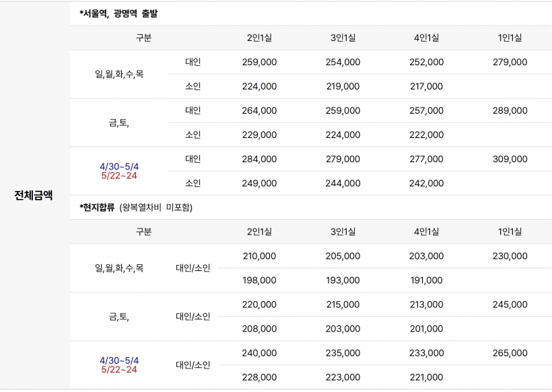Click the 230,000 single-room price
The width and height of the screenshot is (552, 392).
point(510,256)
